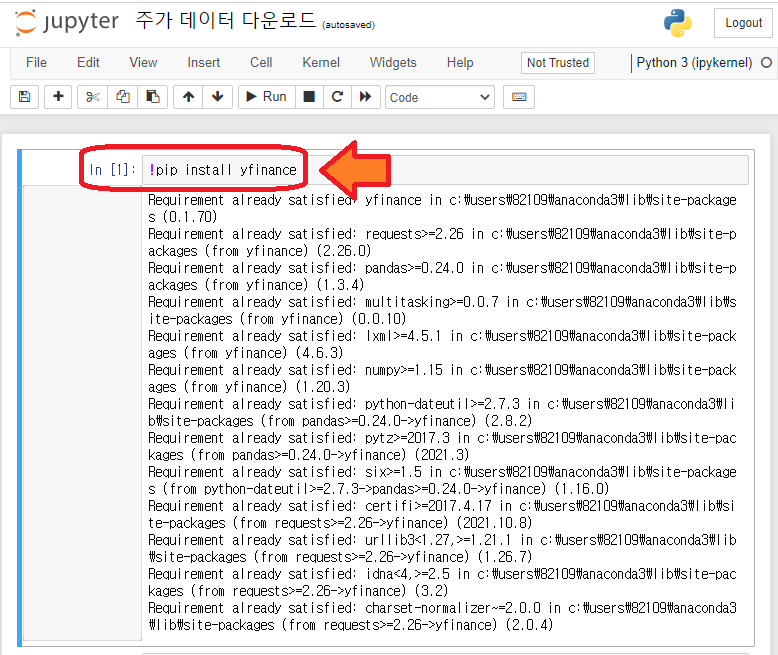778x655 pixels.
Task: Paste cells below icon
Action: click(x=153, y=97)
